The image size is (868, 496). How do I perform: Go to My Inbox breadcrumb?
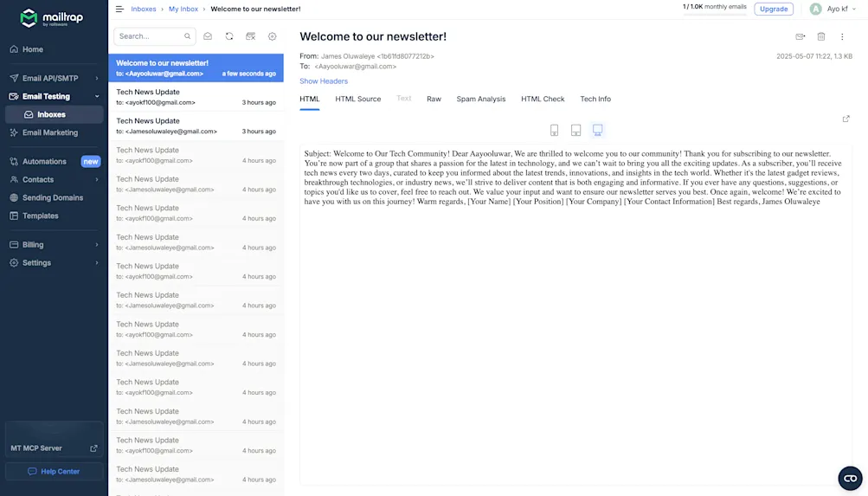183,9
